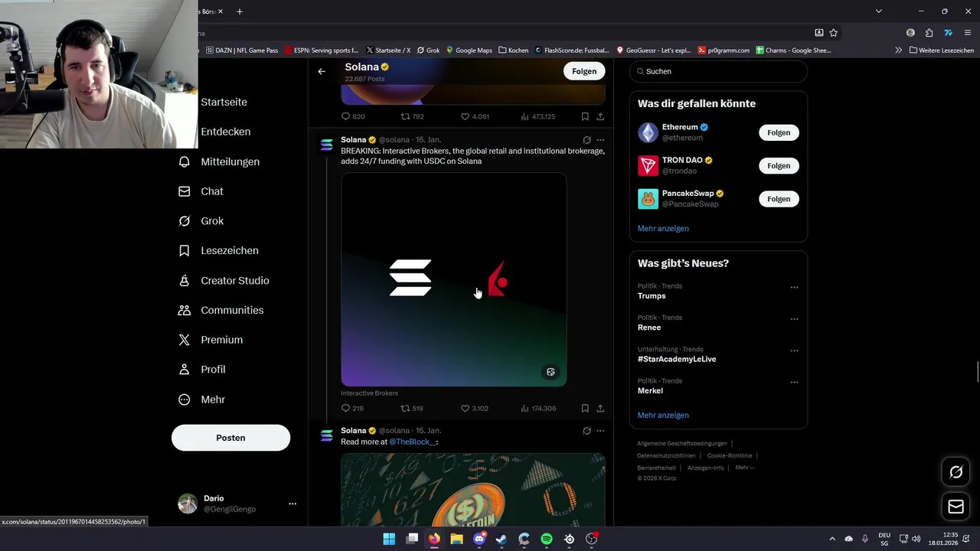Click the repost icon showing 792

405,116
